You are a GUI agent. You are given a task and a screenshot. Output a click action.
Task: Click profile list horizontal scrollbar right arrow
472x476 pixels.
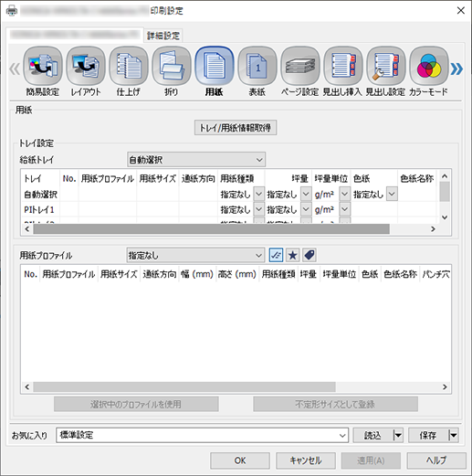(445, 386)
